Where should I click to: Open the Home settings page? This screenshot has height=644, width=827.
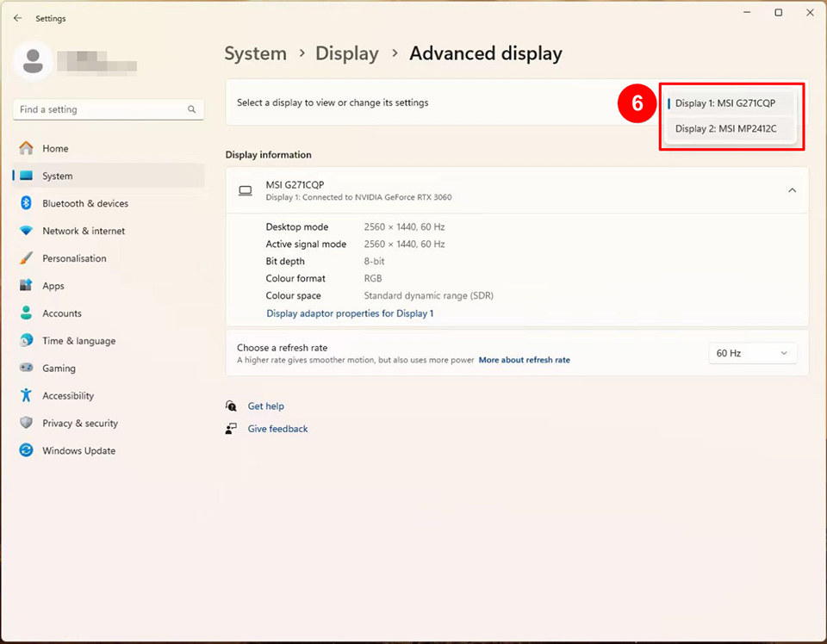(x=109, y=148)
